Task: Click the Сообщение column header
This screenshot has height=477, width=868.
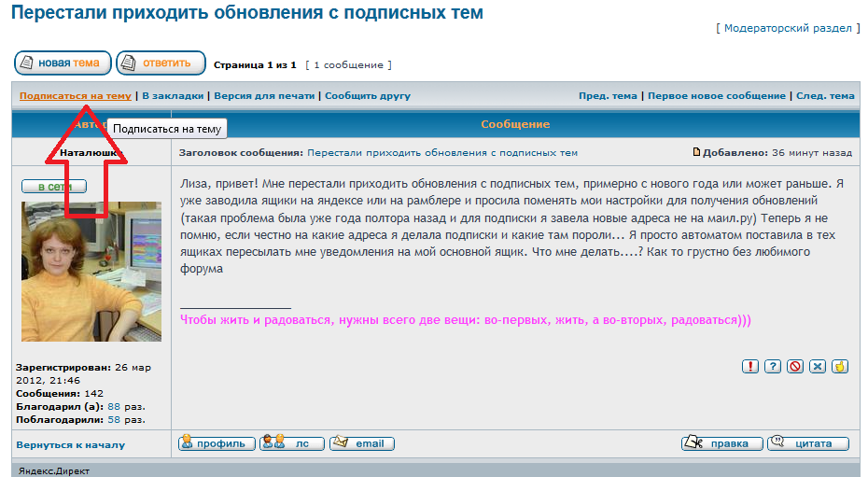Action: pos(515,124)
